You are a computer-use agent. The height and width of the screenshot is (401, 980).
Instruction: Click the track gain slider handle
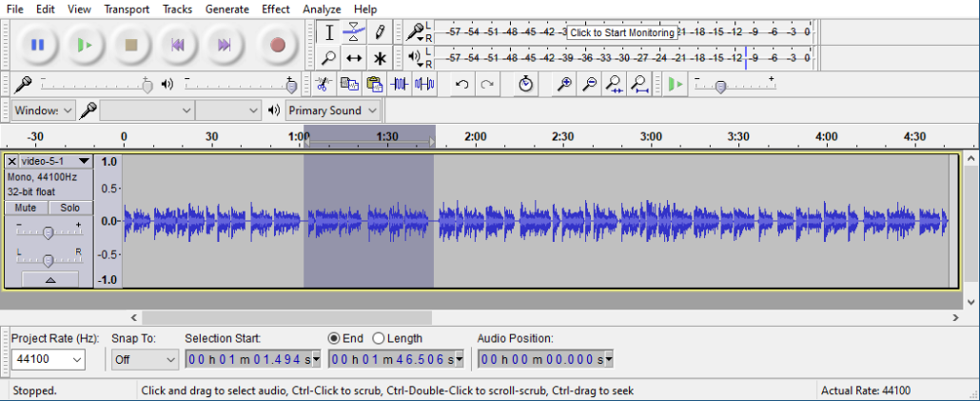(x=49, y=232)
